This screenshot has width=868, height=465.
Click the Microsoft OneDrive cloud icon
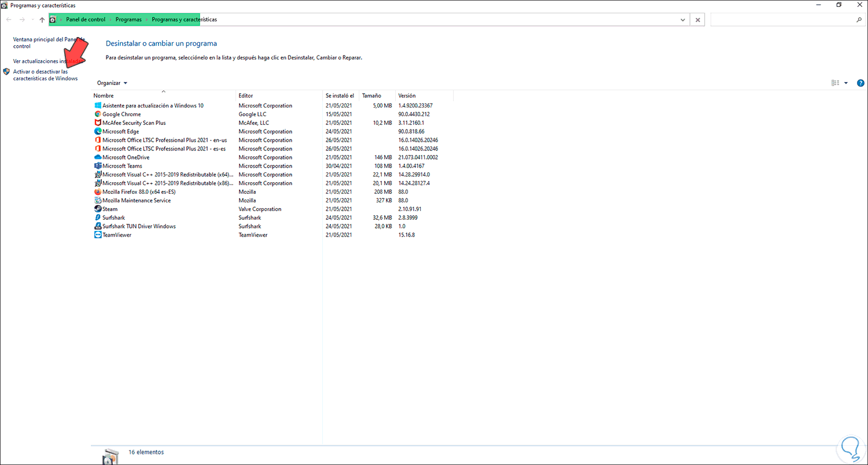(98, 157)
